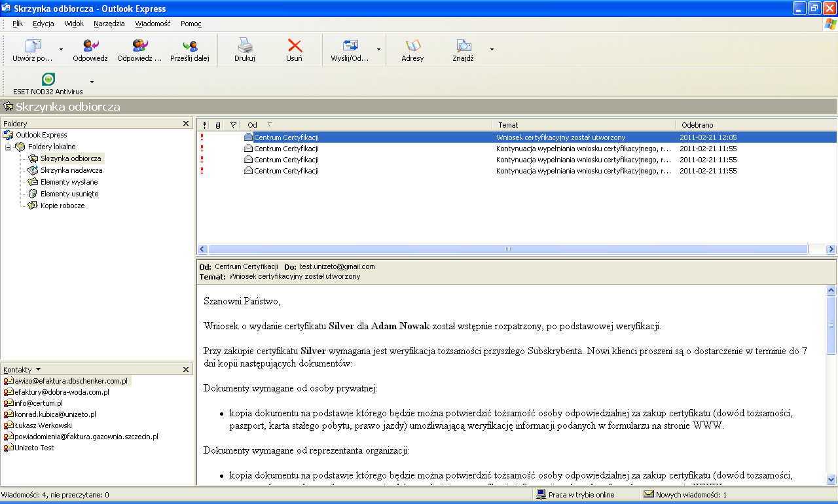Screen dimensions: 838x504
Task: Open the Elementy usunięte folder
Action: tap(69, 194)
